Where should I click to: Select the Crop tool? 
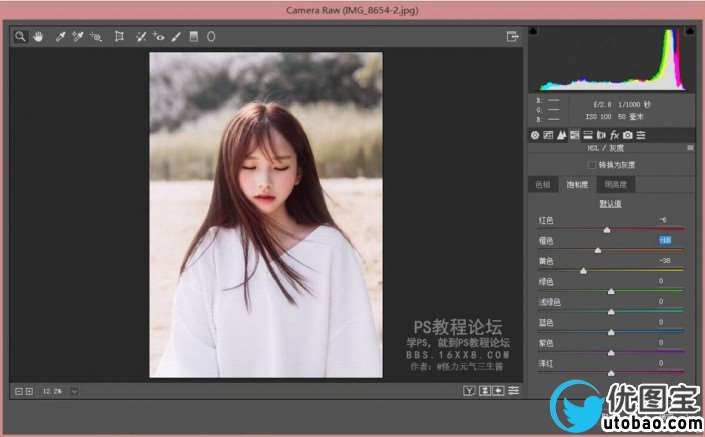119,36
